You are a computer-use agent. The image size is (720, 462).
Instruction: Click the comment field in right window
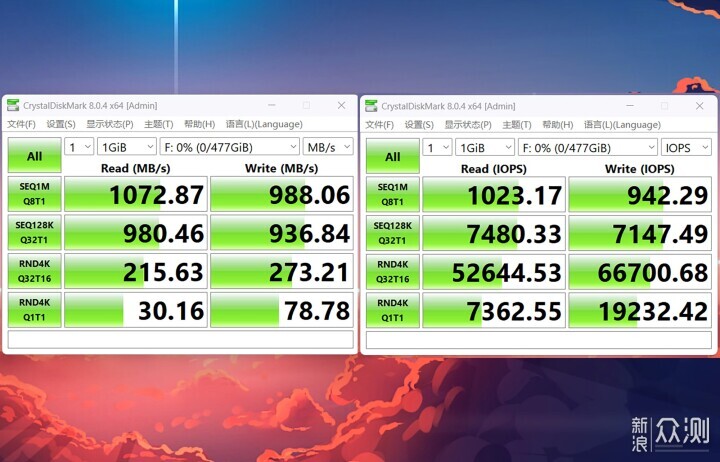point(539,340)
